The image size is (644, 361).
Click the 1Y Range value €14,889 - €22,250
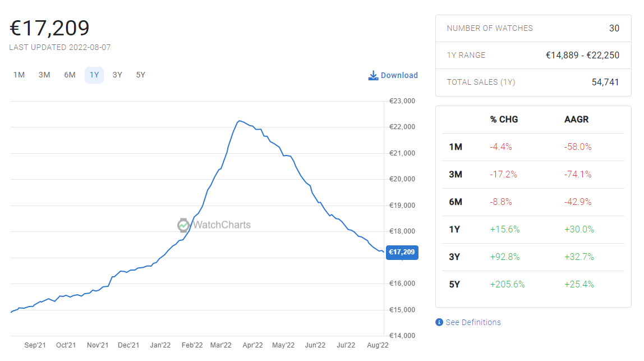[x=582, y=55]
